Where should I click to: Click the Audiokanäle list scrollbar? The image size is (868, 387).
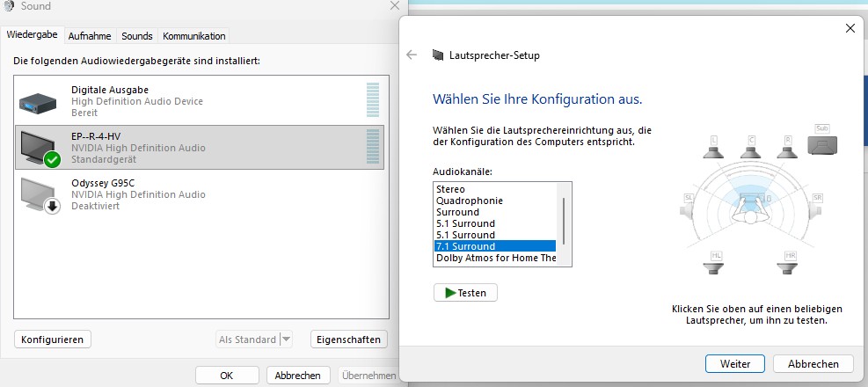tap(564, 221)
